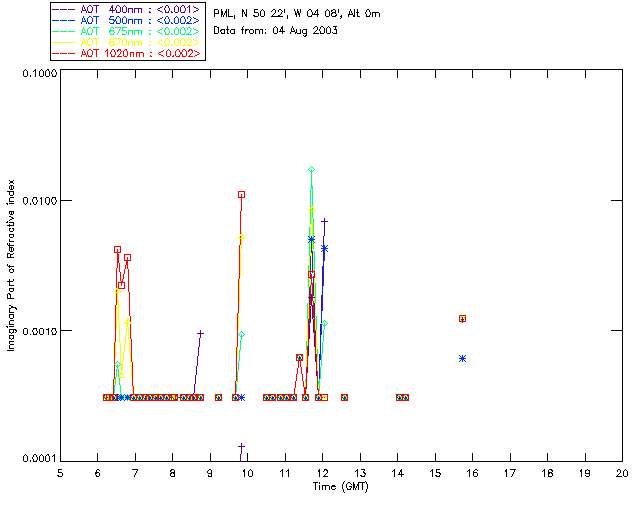Click the Imaginary Part of Refractive Index label
Viewport: 640px width, 512px height.
(11, 265)
